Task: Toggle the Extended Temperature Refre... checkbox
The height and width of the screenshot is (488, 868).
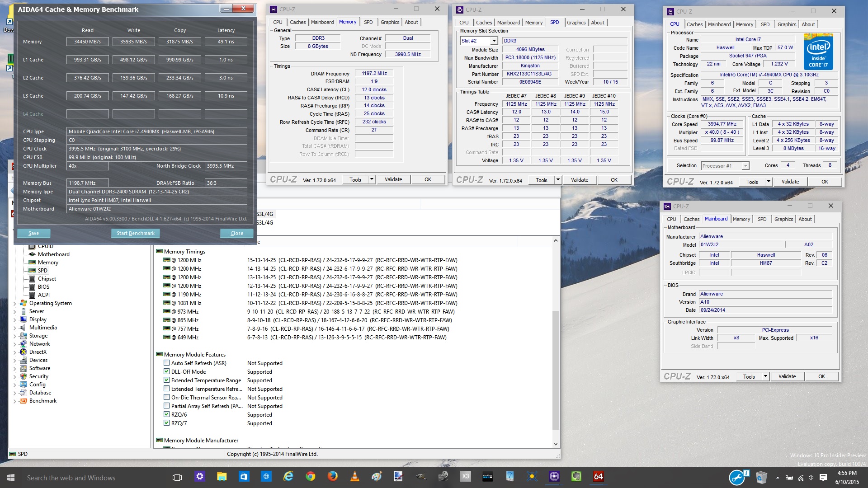Action: (166, 389)
